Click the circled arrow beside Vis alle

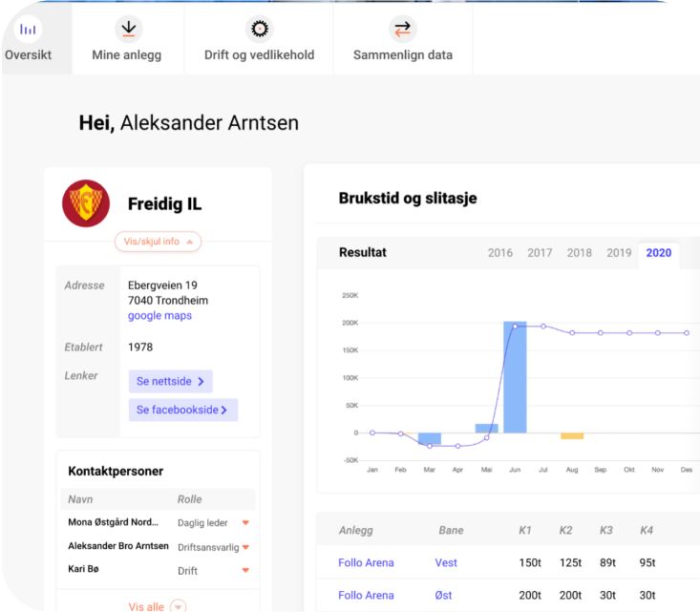[x=178, y=606]
